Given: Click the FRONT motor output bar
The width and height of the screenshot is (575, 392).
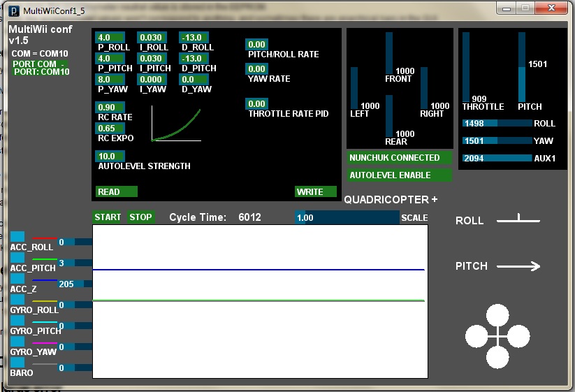Looking at the screenshot, I should click(x=389, y=53).
